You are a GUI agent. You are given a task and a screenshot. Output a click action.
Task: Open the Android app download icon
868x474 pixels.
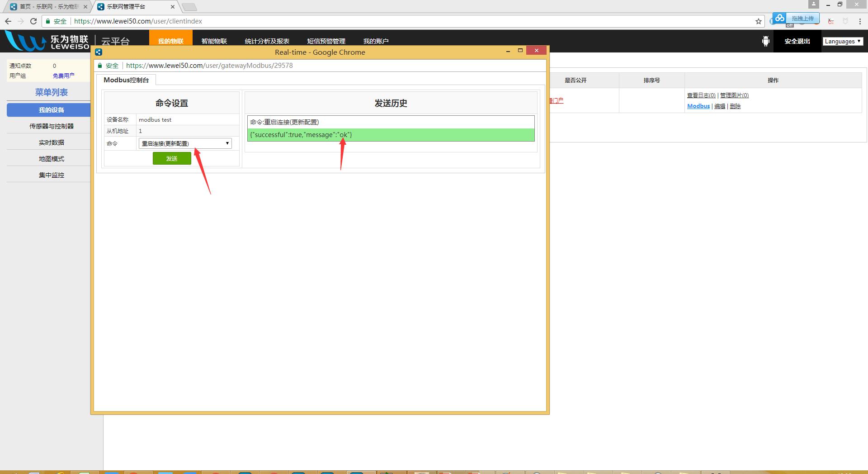pyautogui.click(x=765, y=41)
